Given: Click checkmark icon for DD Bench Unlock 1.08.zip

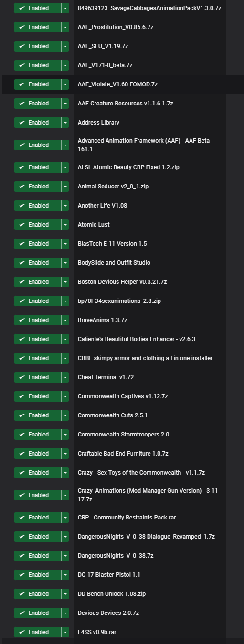Looking at the screenshot, I should pyautogui.click(x=21, y=594).
